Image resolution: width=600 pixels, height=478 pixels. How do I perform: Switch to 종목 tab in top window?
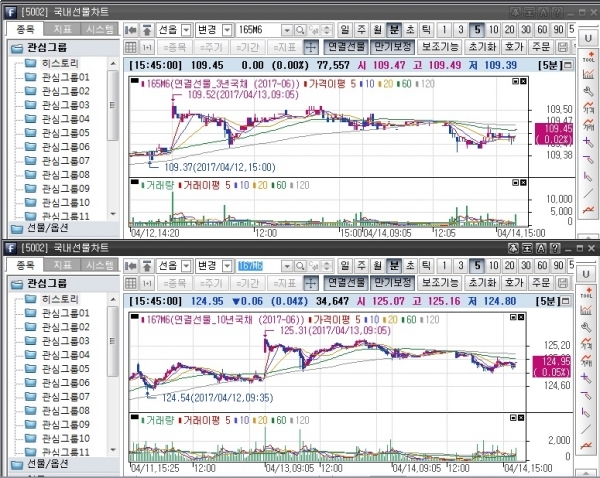tap(25, 29)
